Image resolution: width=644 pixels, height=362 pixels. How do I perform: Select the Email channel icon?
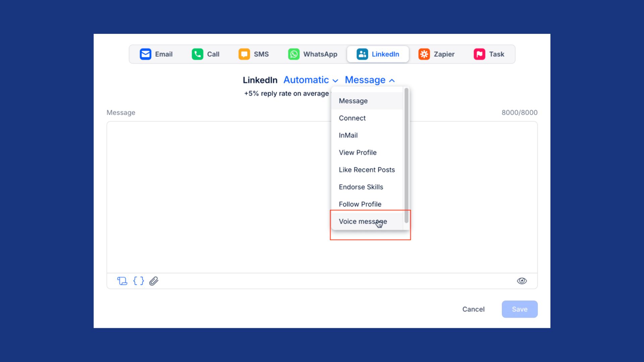pos(146,54)
